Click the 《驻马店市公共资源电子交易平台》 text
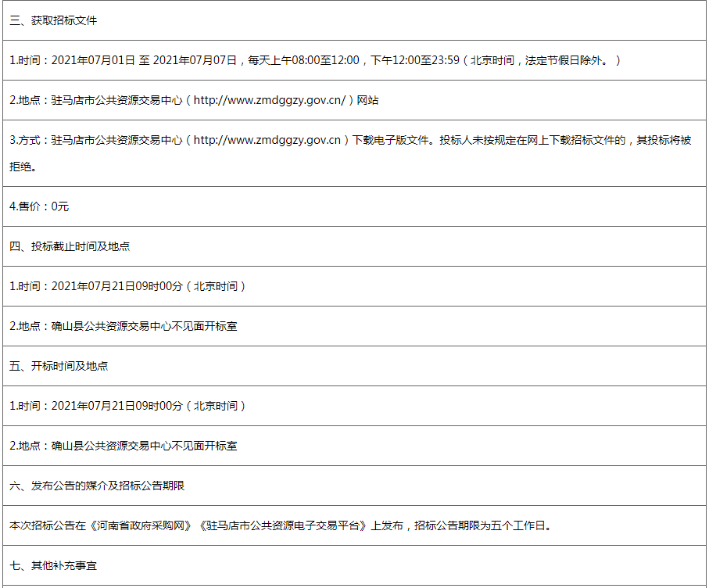The width and height of the screenshot is (709, 588). coord(285,525)
